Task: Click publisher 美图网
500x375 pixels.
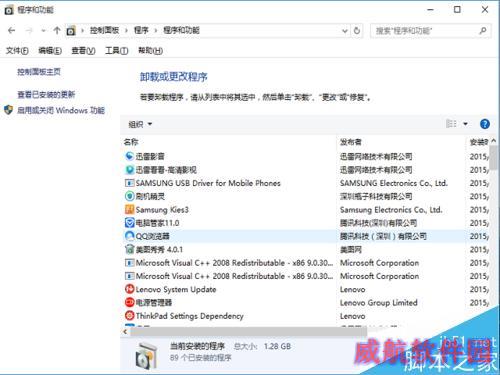Action: point(351,250)
